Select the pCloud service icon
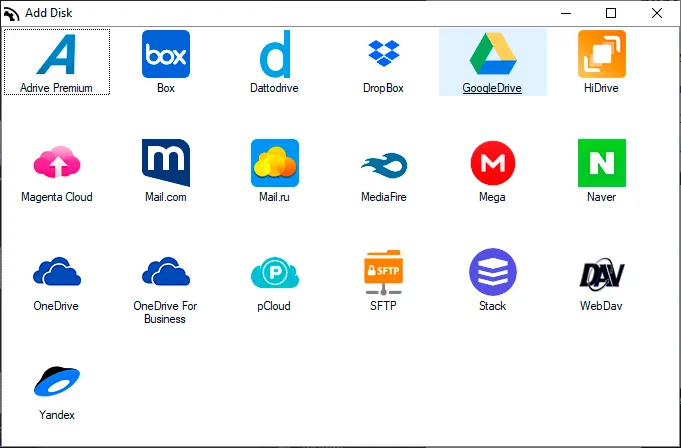Image resolution: width=681 pixels, height=448 pixels. 275,272
